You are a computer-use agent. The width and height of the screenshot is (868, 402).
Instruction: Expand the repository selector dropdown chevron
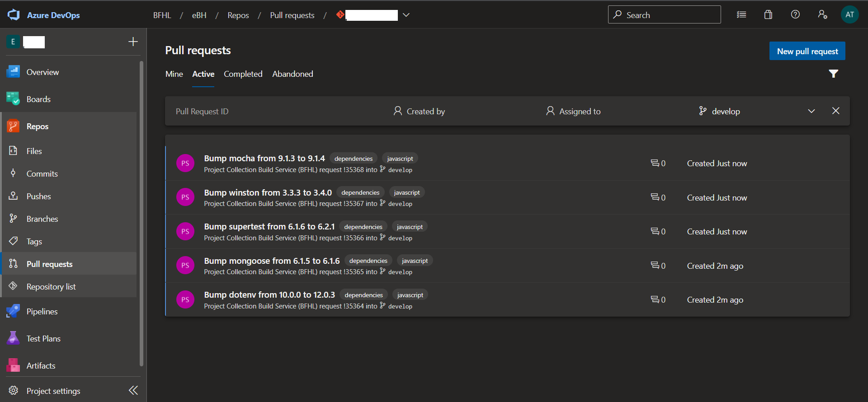[x=406, y=15]
